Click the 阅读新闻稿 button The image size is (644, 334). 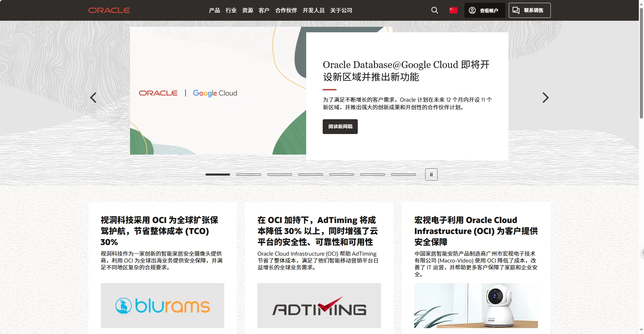(x=340, y=126)
